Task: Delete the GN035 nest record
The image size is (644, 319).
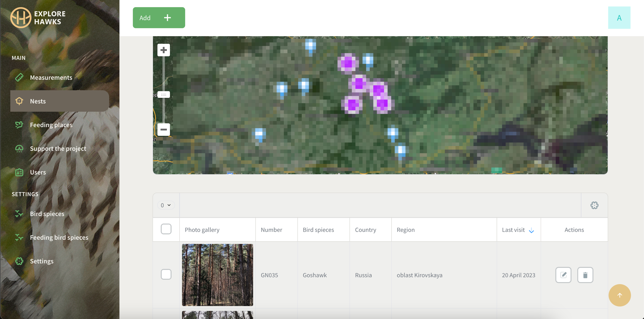Action: [585, 275]
